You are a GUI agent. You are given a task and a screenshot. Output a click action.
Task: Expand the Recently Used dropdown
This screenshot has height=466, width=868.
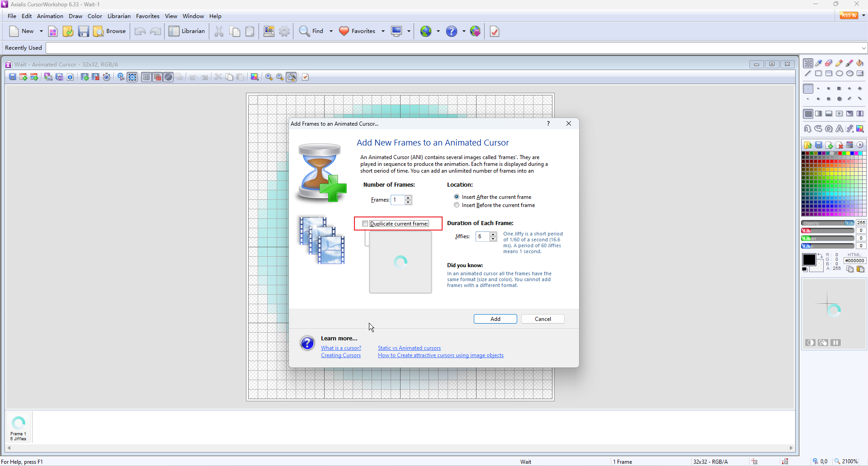pyautogui.click(x=863, y=48)
